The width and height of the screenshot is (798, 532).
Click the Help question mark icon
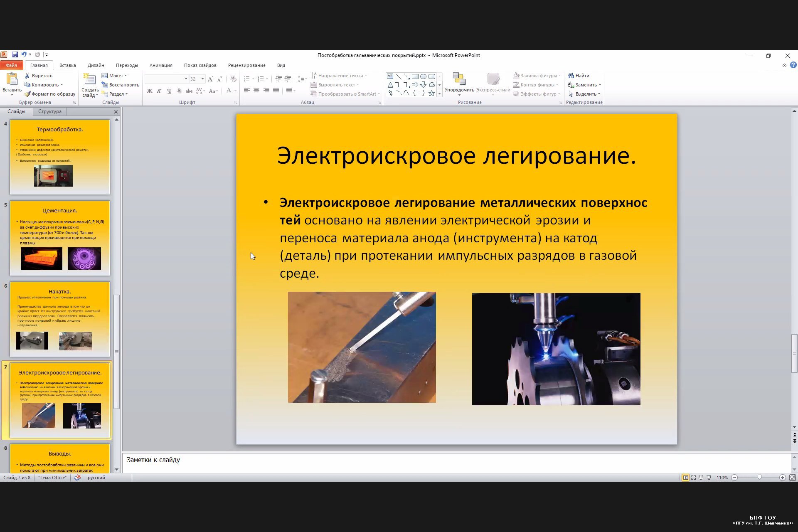pyautogui.click(x=793, y=65)
